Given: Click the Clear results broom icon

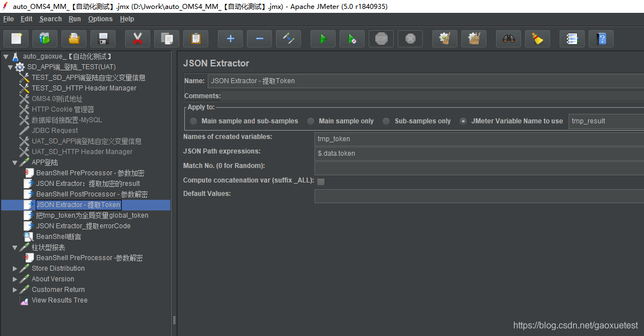Looking at the screenshot, I should pyautogui.click(x=445, y=39).
